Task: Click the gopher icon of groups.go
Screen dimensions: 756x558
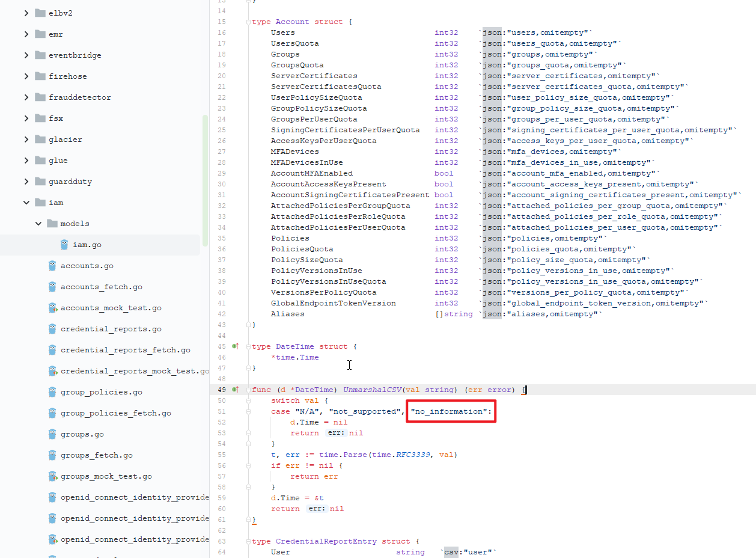Action: tap(52, 434)
